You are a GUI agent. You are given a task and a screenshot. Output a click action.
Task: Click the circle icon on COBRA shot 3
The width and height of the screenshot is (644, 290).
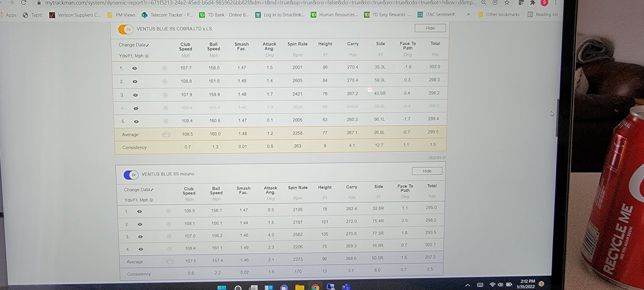[165, 95]
